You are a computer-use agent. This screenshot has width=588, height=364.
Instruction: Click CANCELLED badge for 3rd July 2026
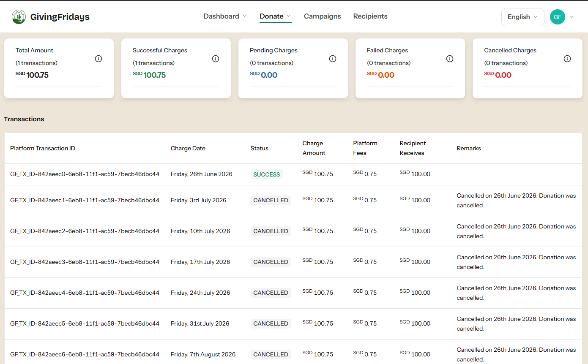[x=271, y=200]
